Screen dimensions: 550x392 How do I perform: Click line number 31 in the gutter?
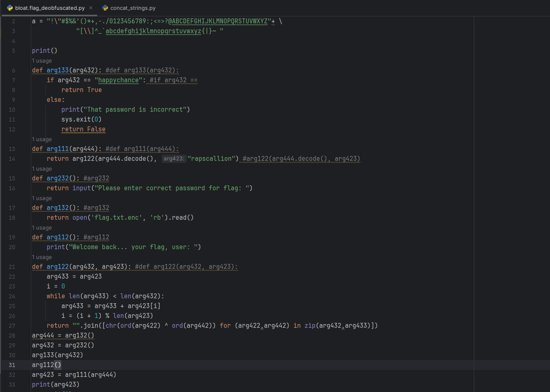pyautogui.click(x=12, y=365)
